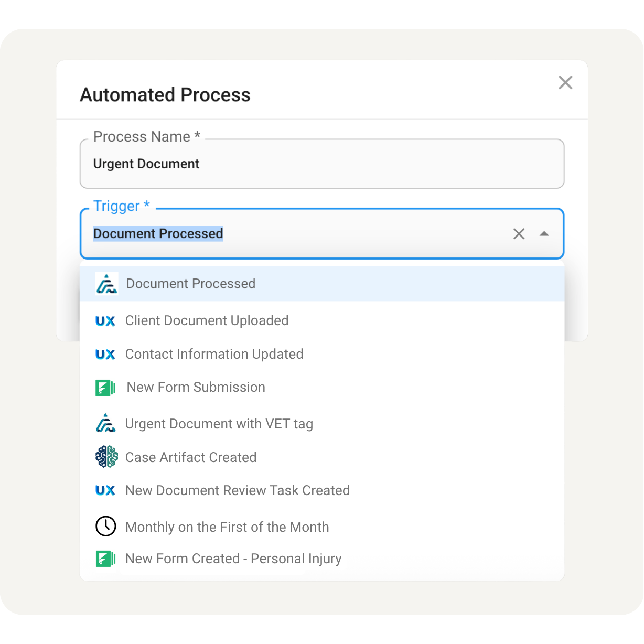Click the UX icon beside Contact Information Updated

click(105, 355)
